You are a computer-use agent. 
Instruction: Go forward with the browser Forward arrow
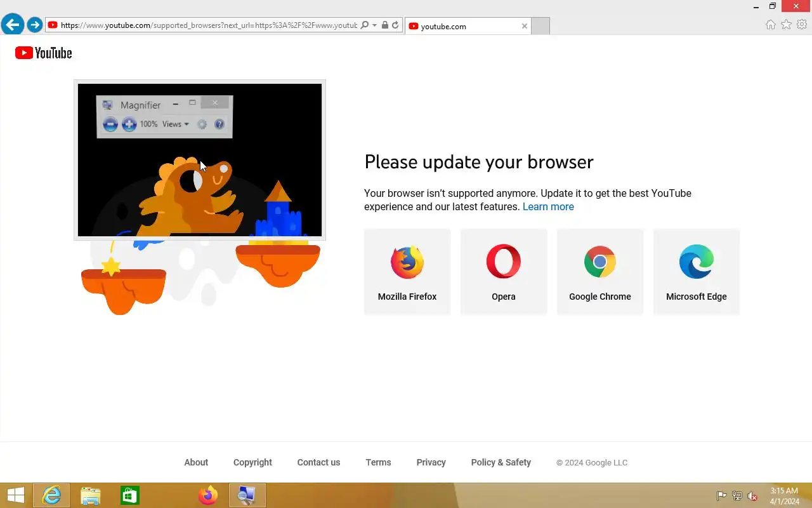point(34,25)
